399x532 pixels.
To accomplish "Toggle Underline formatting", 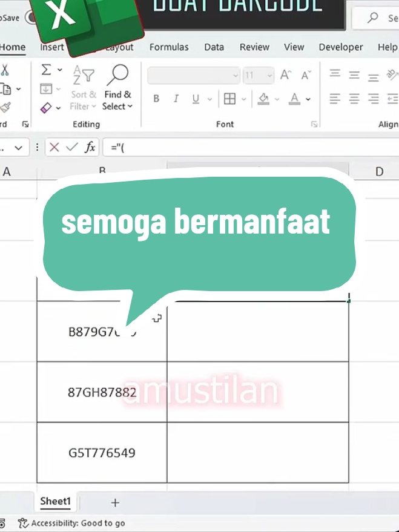I will point(196,99).
